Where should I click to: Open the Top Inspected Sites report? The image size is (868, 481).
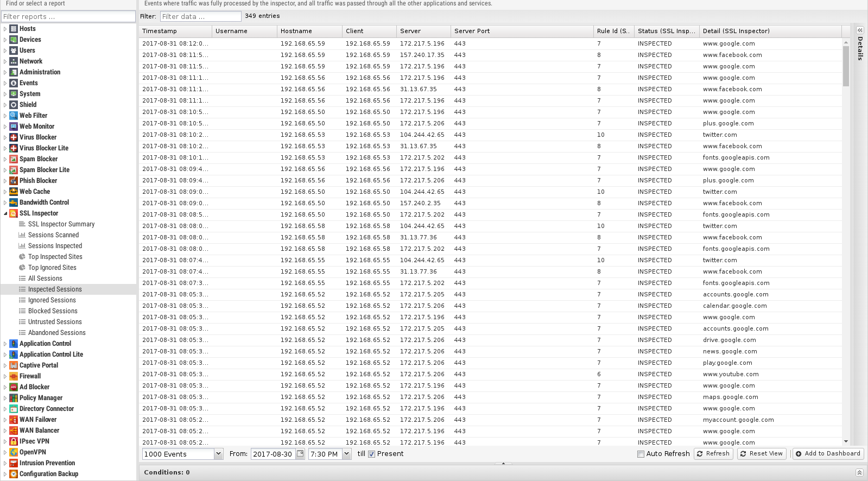coord(55,257)
